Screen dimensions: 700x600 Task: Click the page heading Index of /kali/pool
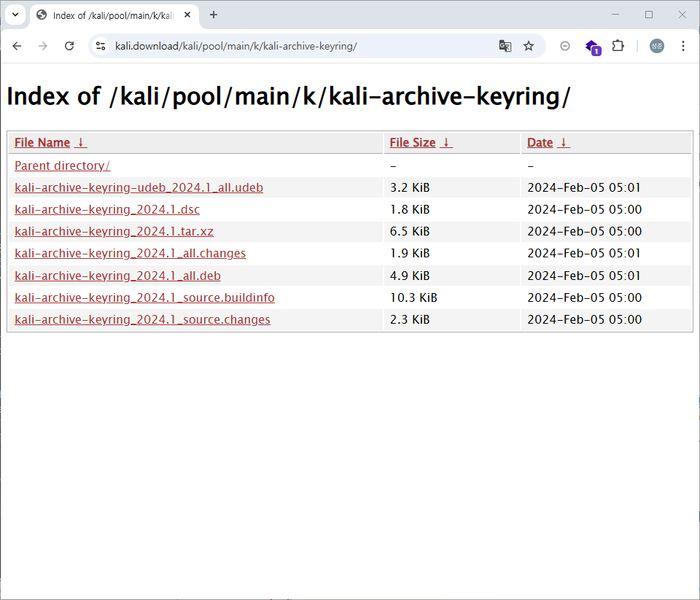click(x=289, y=96)
